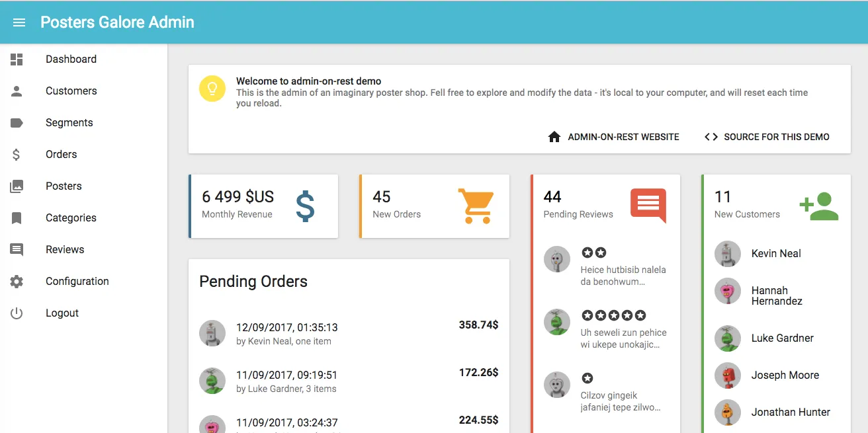868x433 pixels.
Task: Toggle the hamburger menu in header
Action: click(x=19, y=22)
